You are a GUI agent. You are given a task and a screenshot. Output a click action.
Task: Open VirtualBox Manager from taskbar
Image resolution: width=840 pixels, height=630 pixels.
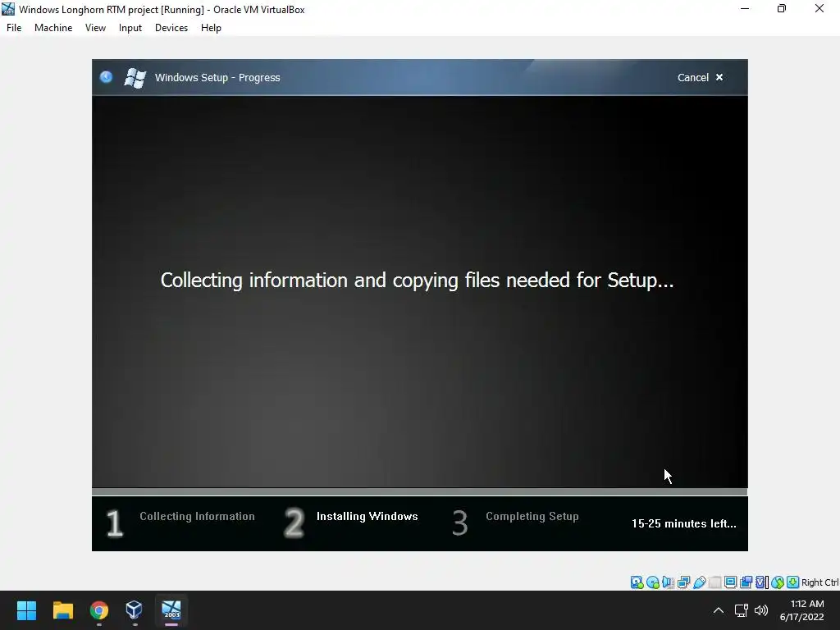[134, 610]
